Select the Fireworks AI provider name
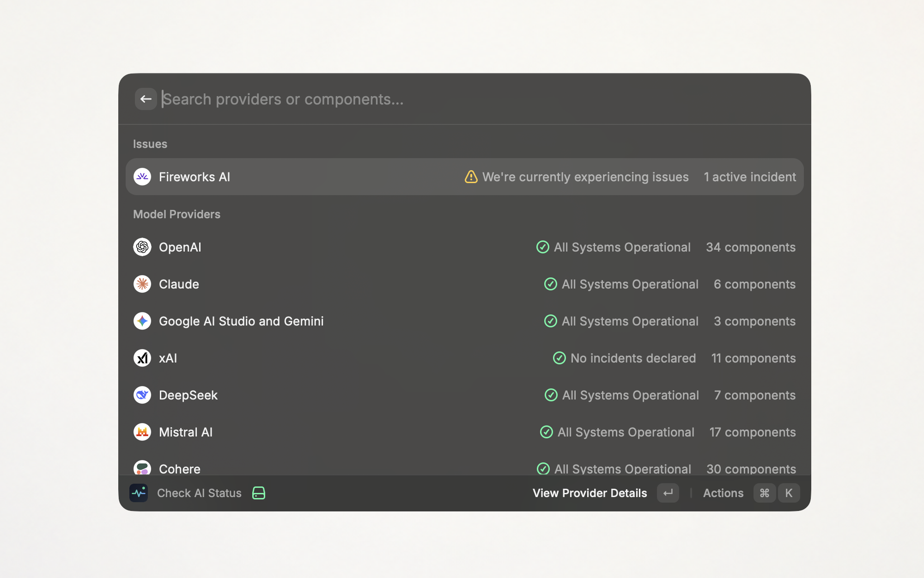 [195, 177]
